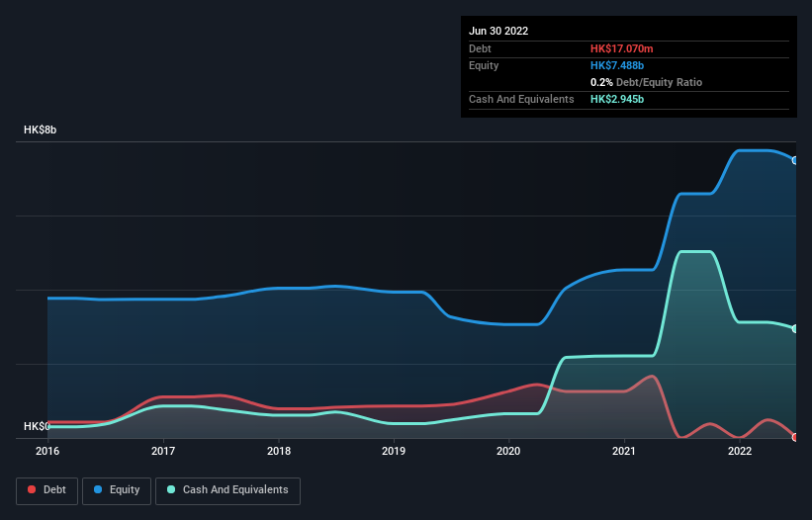Click the 2017 x-axis label
The height and width of the screenshot is (520, 812).
click(x=163, y=451)
